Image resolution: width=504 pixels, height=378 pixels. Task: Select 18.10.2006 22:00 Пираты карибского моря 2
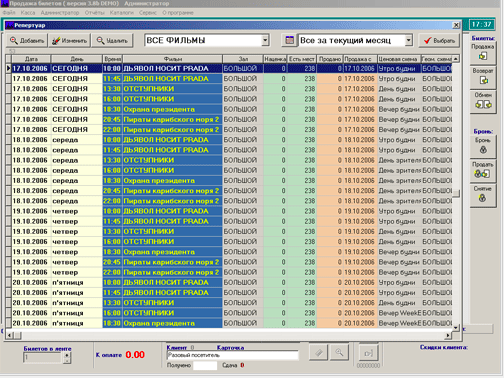click(232, 201)
